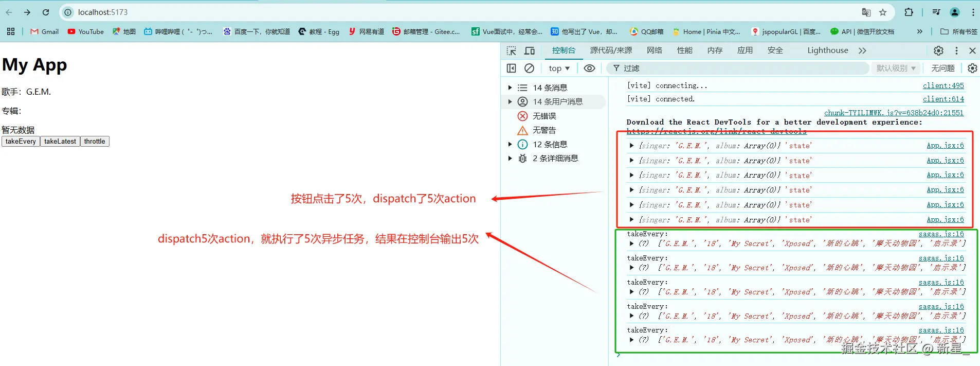980x366 pixels.
Task: Open the YouTube bookmark
Action: coord(85,31)
